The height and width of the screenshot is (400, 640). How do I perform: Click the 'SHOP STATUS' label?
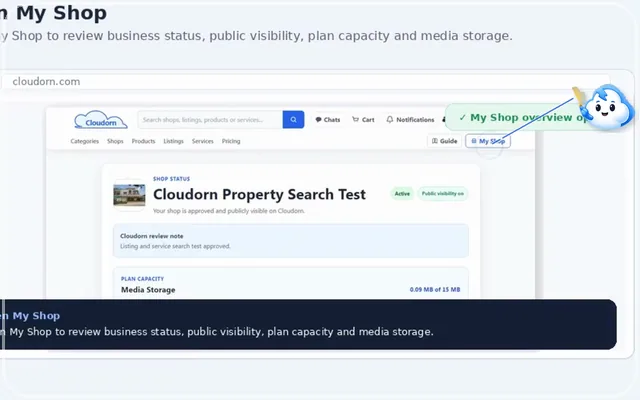[171, 179]
